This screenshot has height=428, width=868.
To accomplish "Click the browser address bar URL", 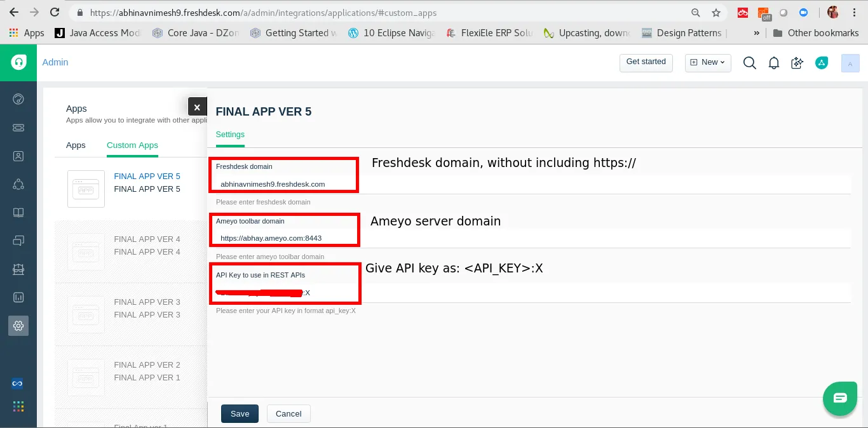I will tap(263, 13).
